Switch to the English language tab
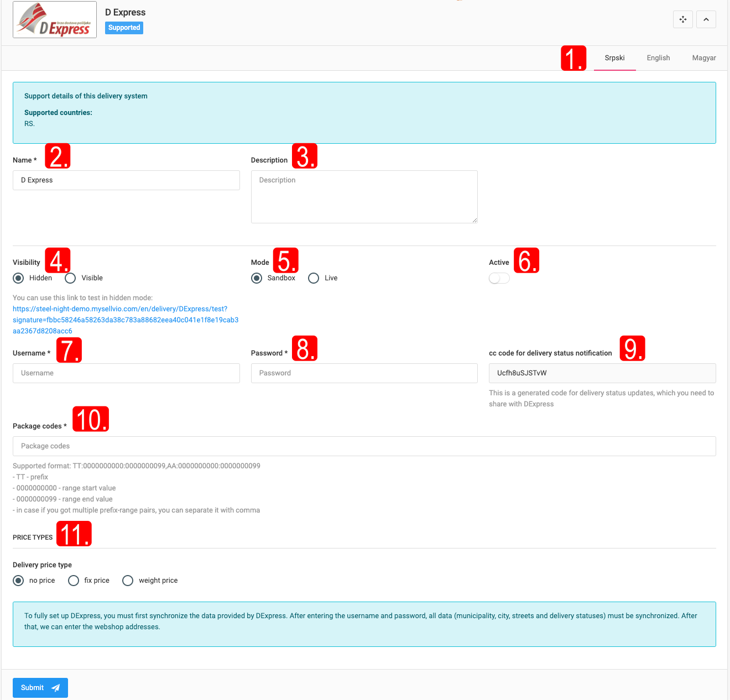 click(x=658, y=58)
